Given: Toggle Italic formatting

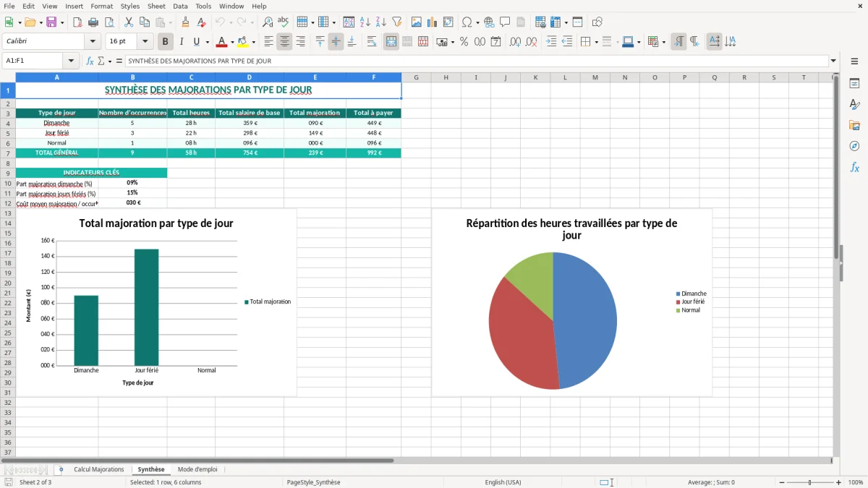Looking at the screenshot, I should (182, 42).
